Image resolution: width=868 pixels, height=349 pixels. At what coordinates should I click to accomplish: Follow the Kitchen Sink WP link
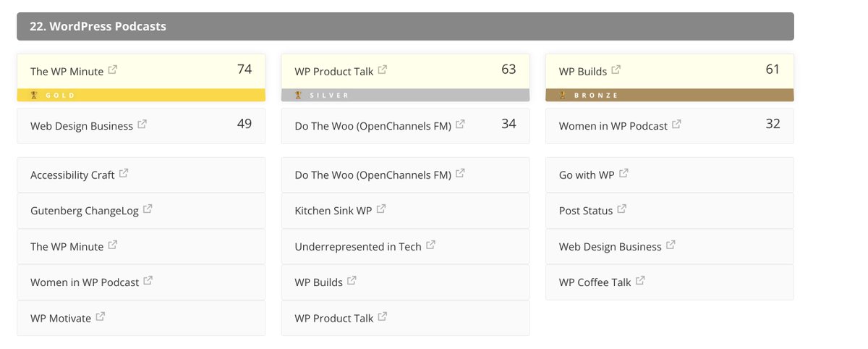[333, 211]
